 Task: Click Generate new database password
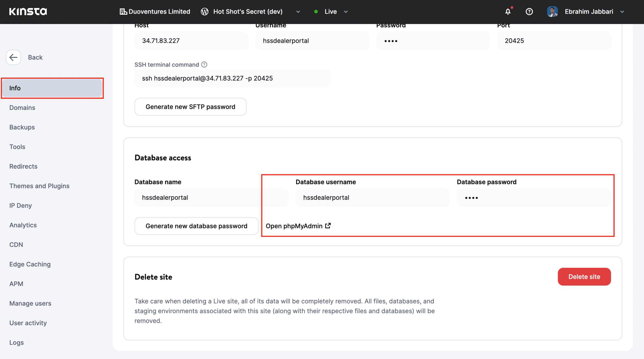(x=196, y=226)
